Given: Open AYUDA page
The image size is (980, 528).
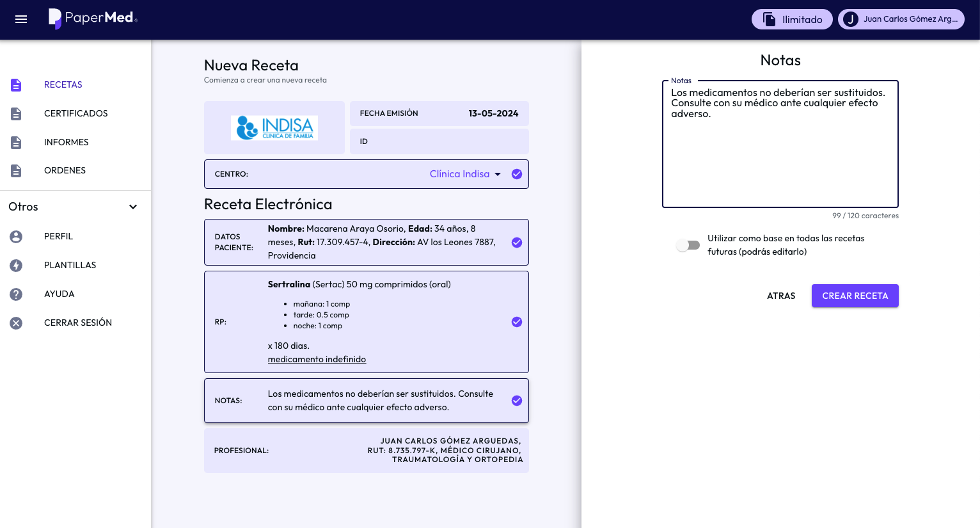Looking at the screenshot, I should [59, 294].
